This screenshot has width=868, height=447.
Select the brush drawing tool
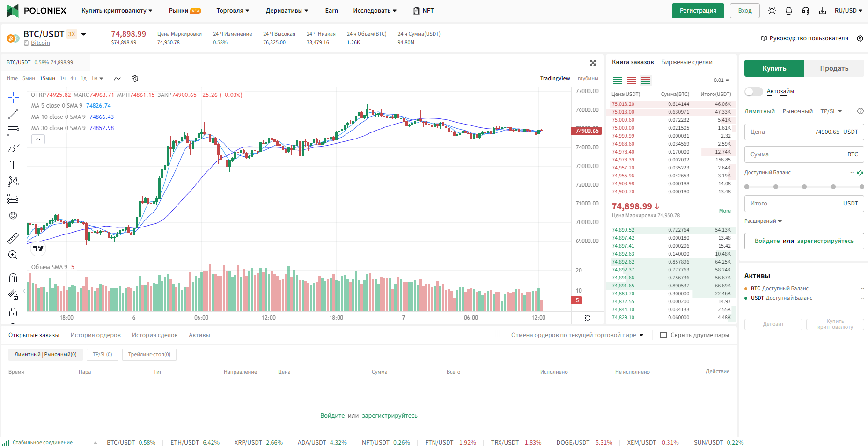[13, 148]
